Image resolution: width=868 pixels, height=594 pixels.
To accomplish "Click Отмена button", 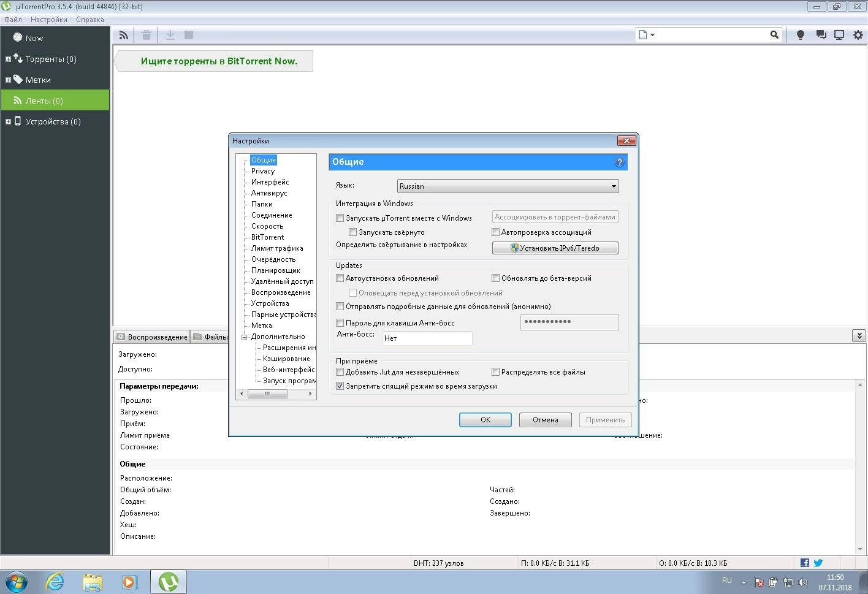I will (x=545, y=420).
